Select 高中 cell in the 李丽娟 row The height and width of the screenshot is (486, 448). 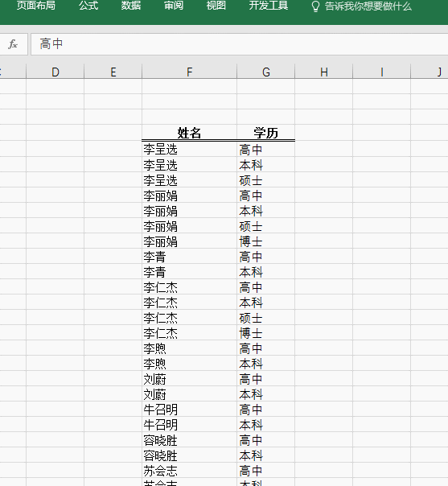pos(266,195)
